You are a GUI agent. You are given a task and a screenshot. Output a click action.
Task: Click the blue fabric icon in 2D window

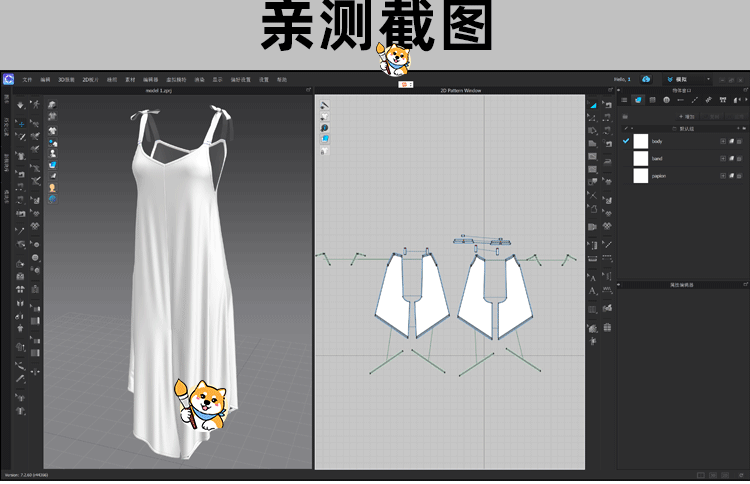325,140
